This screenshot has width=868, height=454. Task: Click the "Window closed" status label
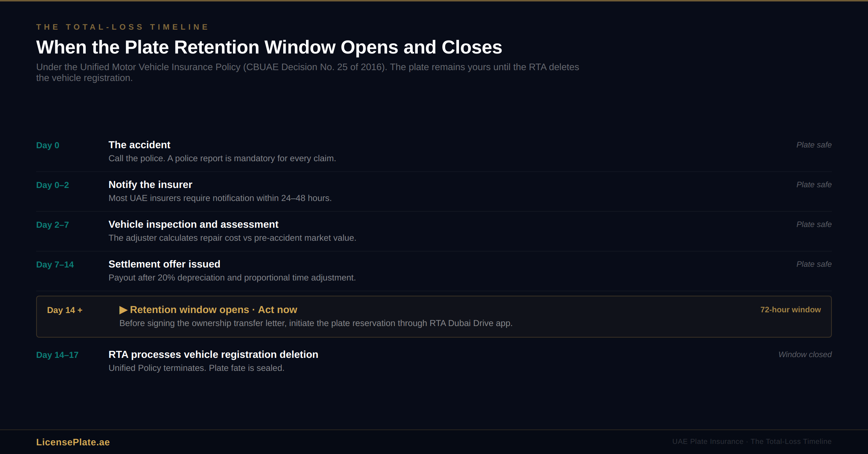(x=805, y=355)
